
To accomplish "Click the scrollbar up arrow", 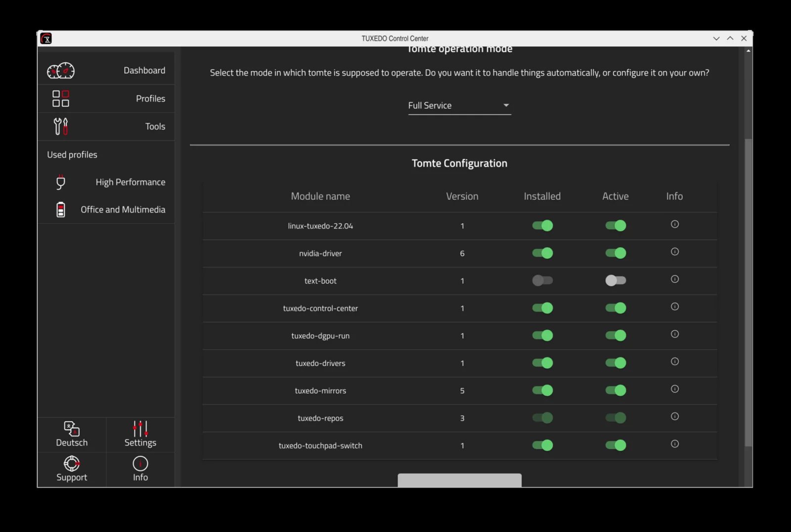I will pyautogui.click(x=748, y=50).
